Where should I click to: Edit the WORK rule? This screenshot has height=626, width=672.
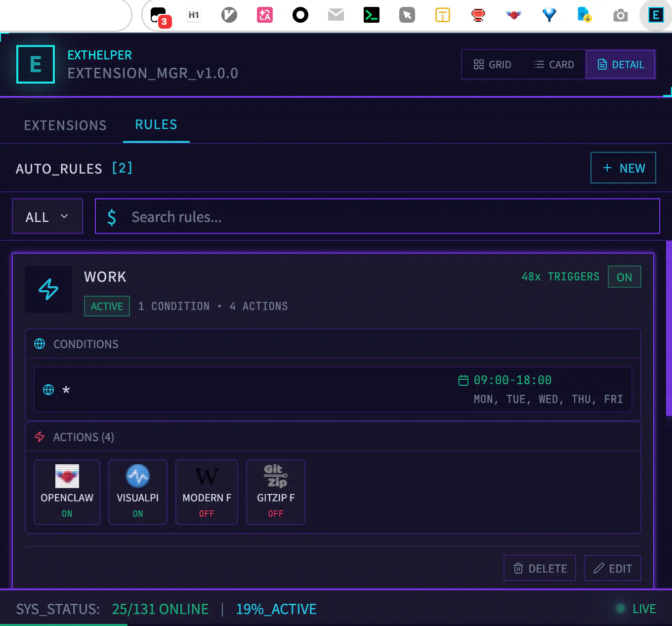613,568
